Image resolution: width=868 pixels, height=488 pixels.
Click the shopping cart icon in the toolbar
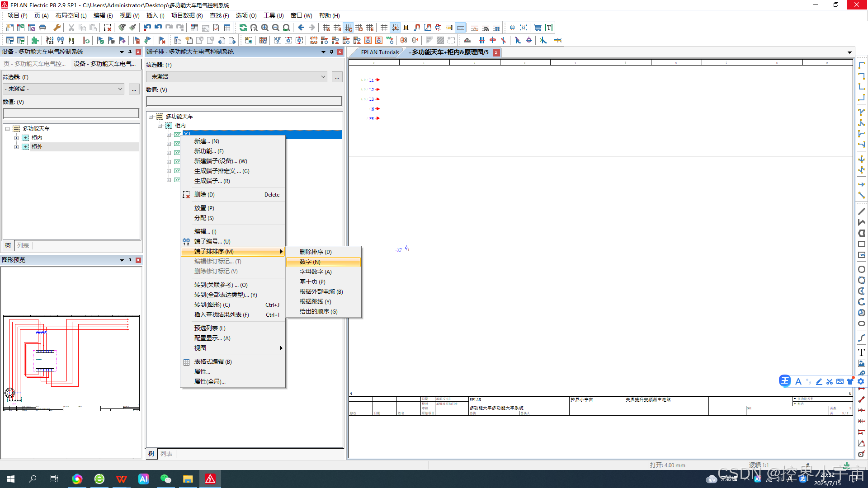(538, 28)
